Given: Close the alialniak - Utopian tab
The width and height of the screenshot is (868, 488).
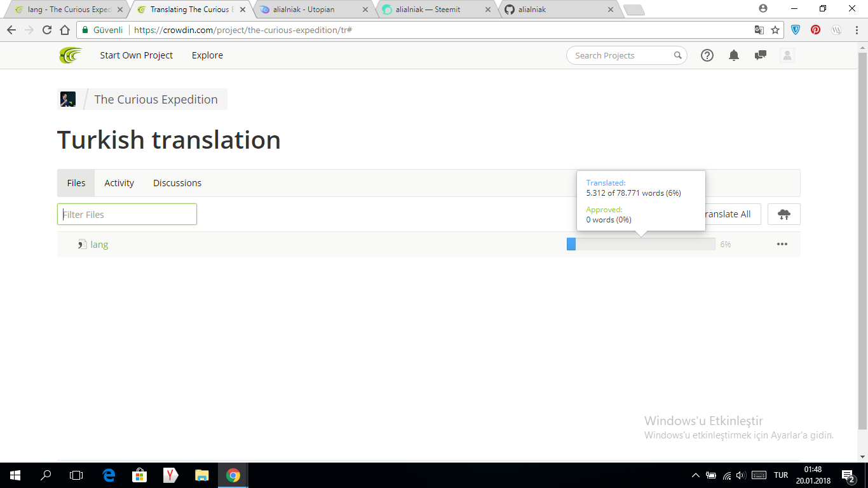Looking at the screenshot, I should [x=365, y=10].
